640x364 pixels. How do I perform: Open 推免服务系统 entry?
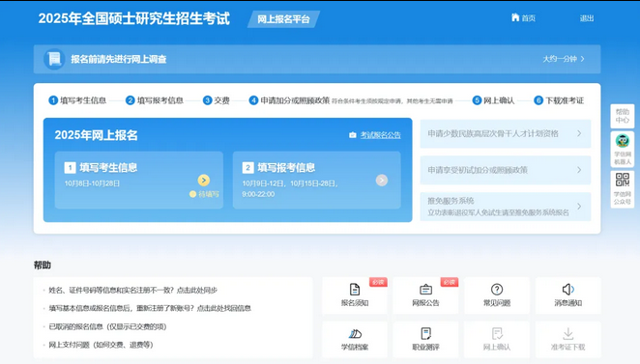[506, 207]
